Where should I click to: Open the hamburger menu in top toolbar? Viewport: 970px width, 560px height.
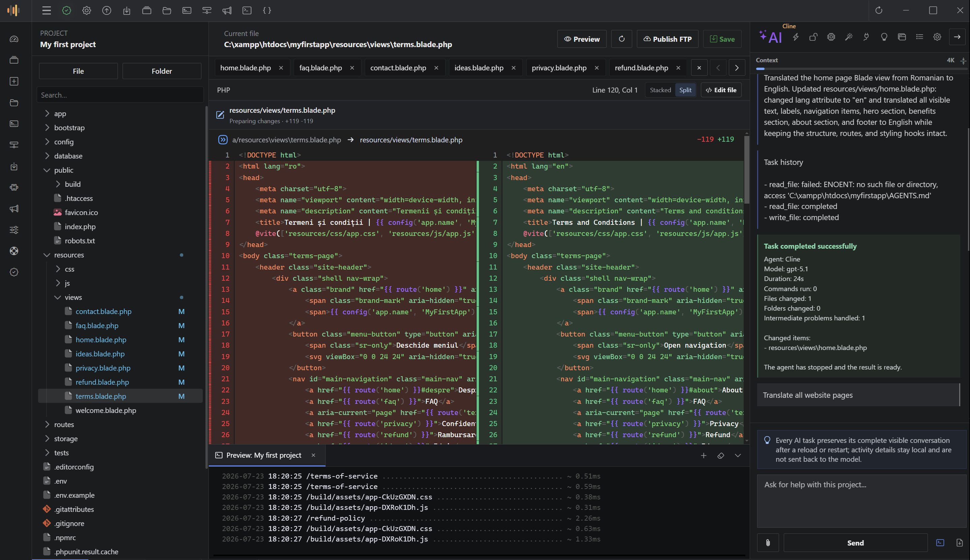point(46,10)
